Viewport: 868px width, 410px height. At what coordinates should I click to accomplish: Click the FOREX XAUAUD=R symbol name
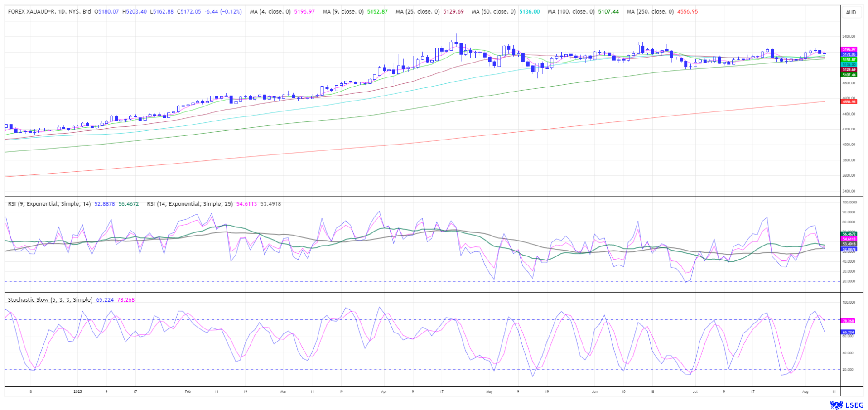(x=31, y=12)
